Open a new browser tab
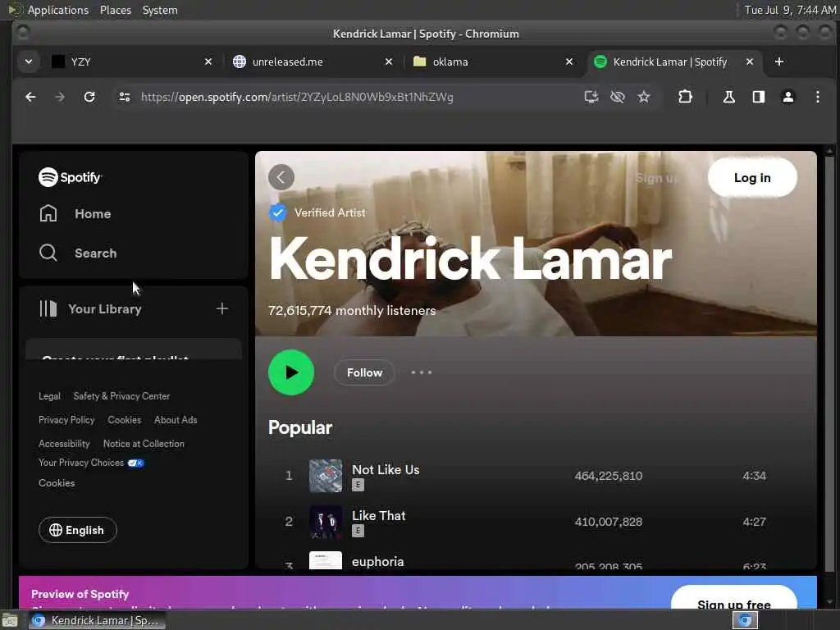The image size is (840, 630). point(779,62)
